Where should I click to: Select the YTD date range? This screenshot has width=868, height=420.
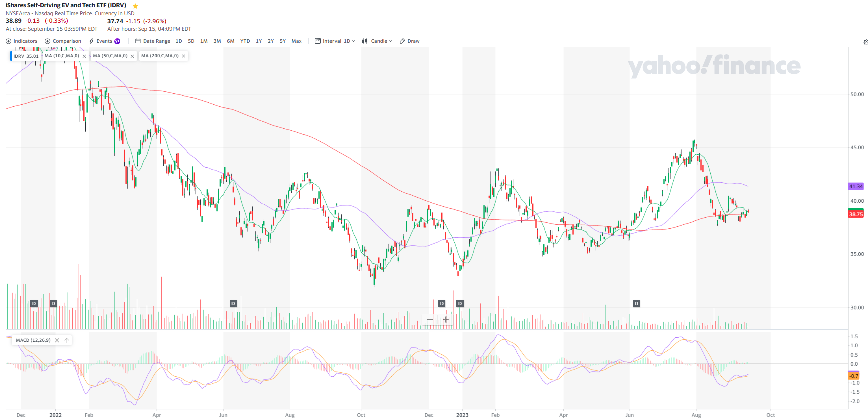(245, 41)
